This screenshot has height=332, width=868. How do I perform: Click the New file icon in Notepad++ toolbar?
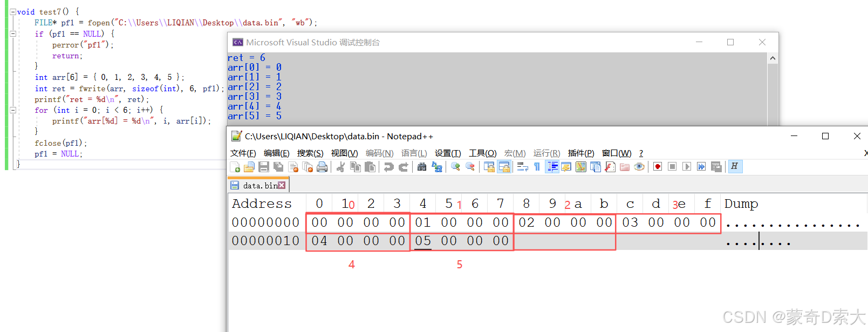[x=235, y=167]
